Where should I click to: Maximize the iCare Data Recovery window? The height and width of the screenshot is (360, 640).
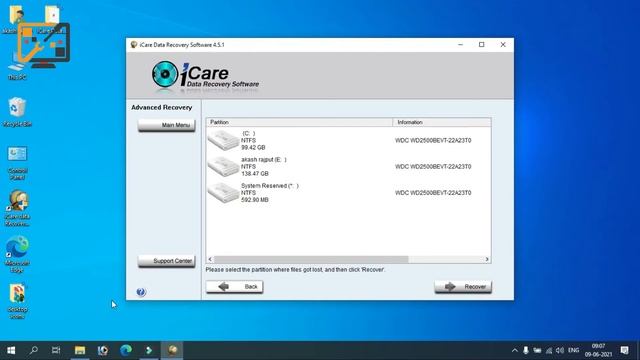(x=482, y=44)
